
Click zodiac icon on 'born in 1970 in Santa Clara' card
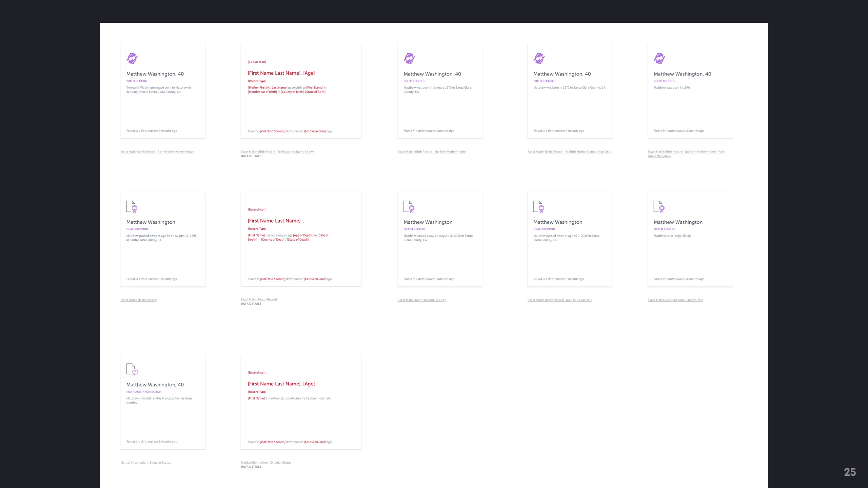click(539, 58)
